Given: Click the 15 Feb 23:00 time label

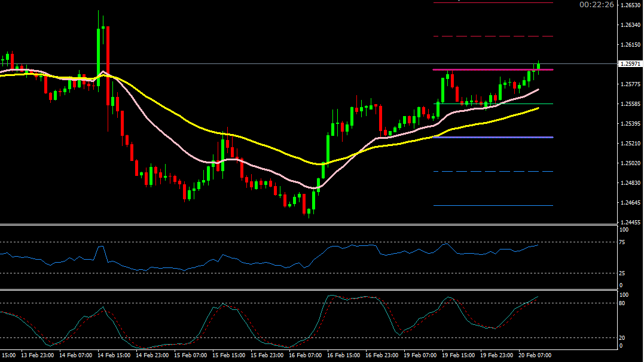Looking at the screenshot, I should pyautogui.click(x=267, y=355).
